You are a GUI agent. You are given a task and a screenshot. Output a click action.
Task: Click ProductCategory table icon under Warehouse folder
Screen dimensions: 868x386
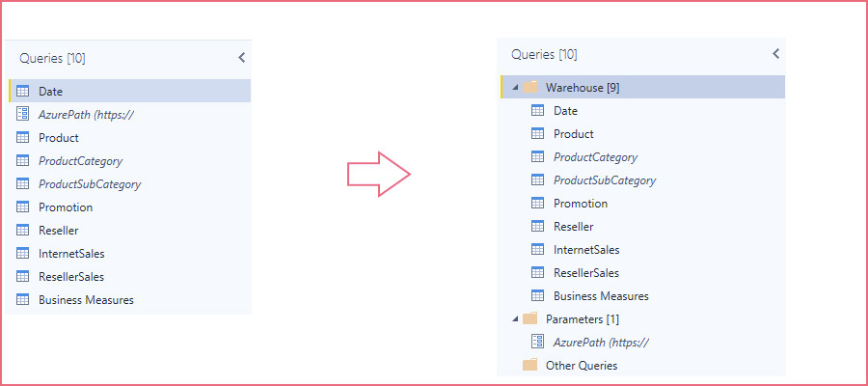click(x=537, y=156)
